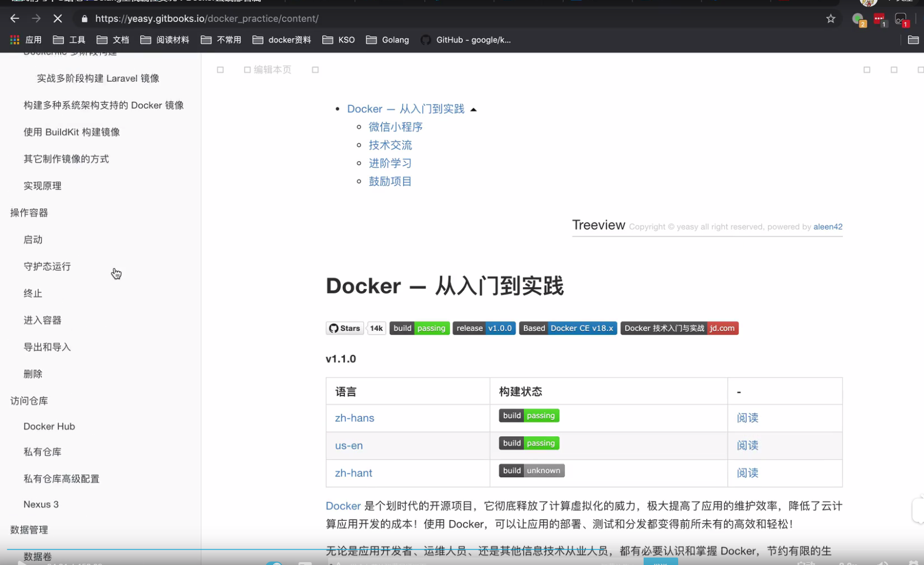Click 阅读 in the us-en row
Image resolution: width=924 pixels, height=565 pixels.
pyautogui.click(x=747, y=445)
